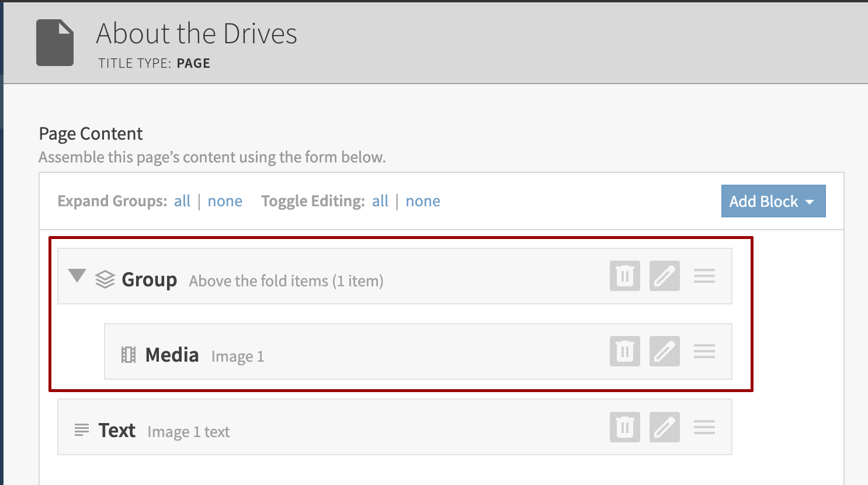This screenshot has height=485, width=868.
Task: Toggle editing for all blocks
Action: [380, 201]
